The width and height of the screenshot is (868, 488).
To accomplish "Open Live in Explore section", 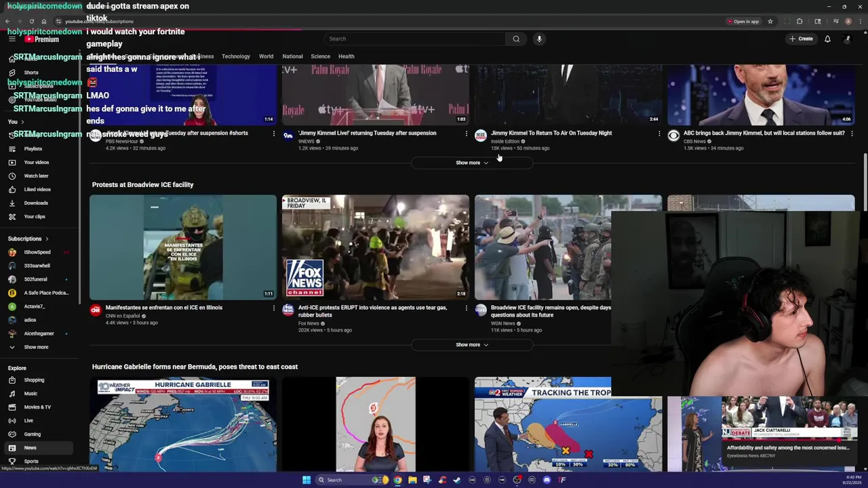I will coord(39,421).
